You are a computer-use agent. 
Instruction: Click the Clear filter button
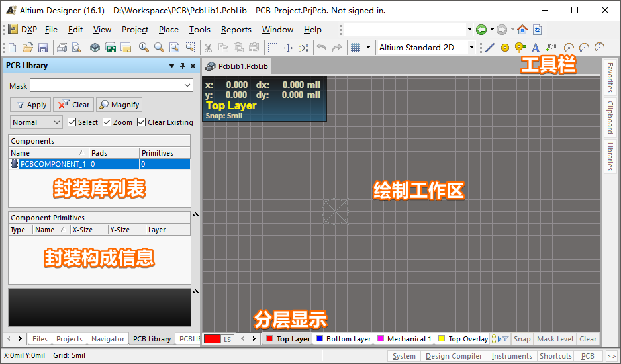click(73, 105)
